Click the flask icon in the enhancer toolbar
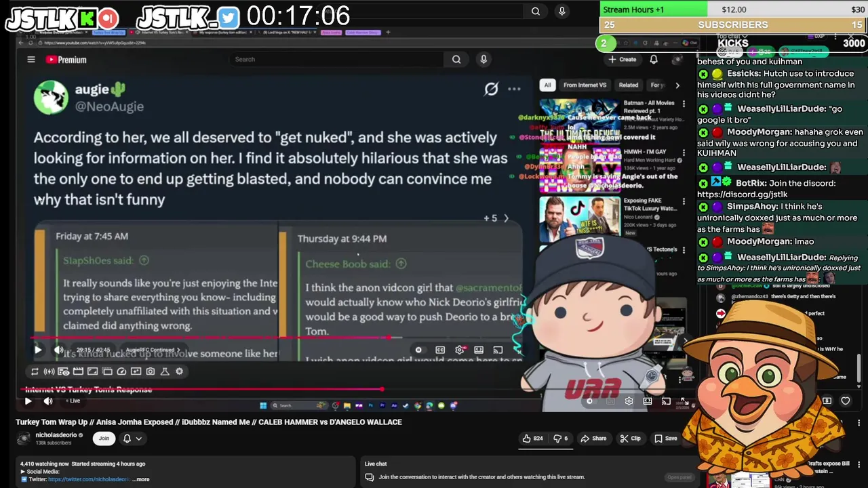The height and width of the screenshot is (488, 868). pyautogui.click(x=165, y=371)
